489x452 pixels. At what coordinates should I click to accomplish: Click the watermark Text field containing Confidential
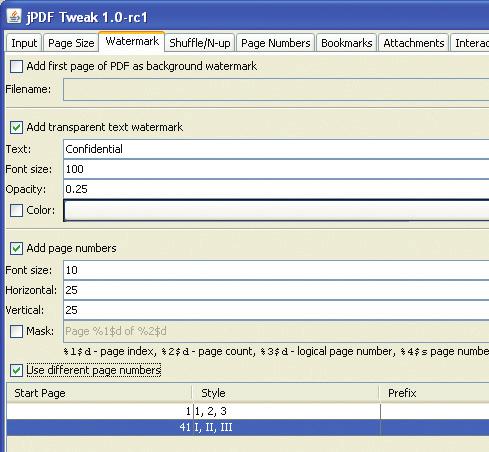276,149
